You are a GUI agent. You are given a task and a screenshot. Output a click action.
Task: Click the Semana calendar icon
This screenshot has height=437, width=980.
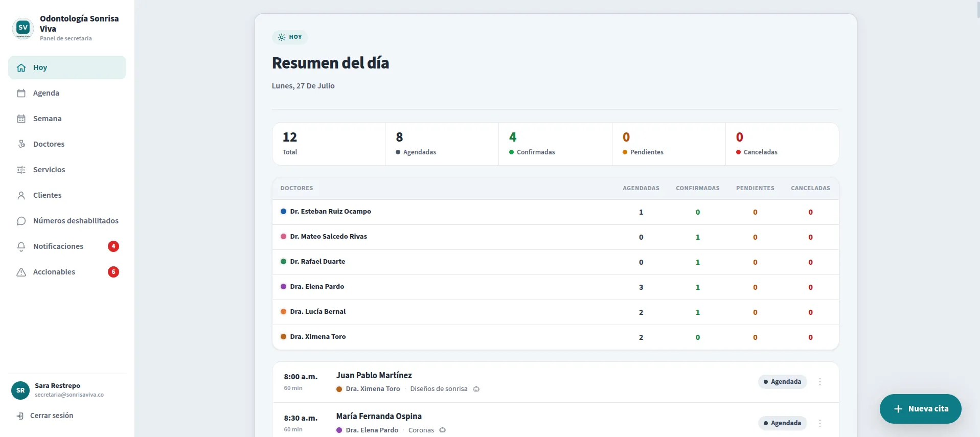pyautogui.click(x=21, y=119)
